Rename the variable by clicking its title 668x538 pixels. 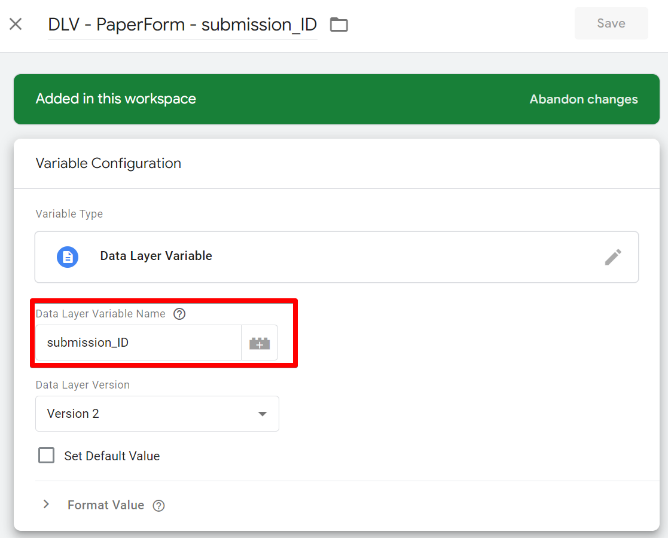click(x=182, y=24)
